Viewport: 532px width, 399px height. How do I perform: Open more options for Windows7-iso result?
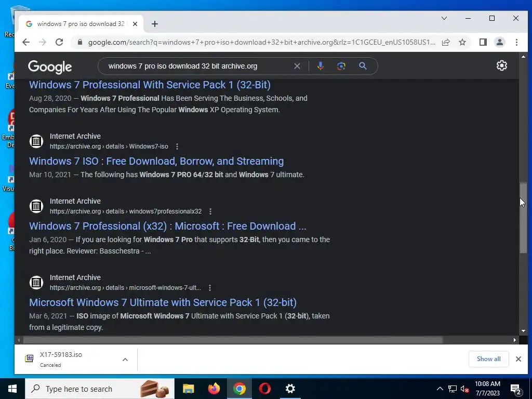tap(177, 146)
